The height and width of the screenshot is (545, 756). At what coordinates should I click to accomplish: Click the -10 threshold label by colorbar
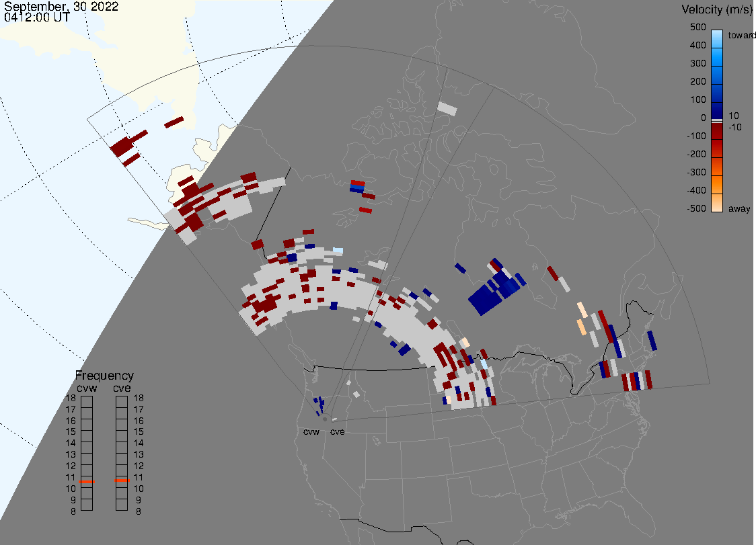pyautogui.click(x=734, y=127)
